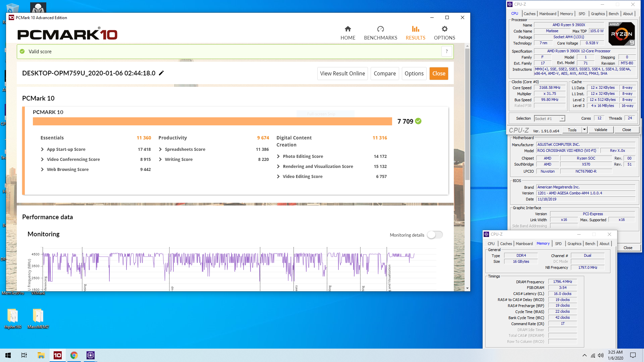Screen dimensions: 644x362
Task: Switch to PCMark 10 taskbar icon
Action: coord(58,355)
